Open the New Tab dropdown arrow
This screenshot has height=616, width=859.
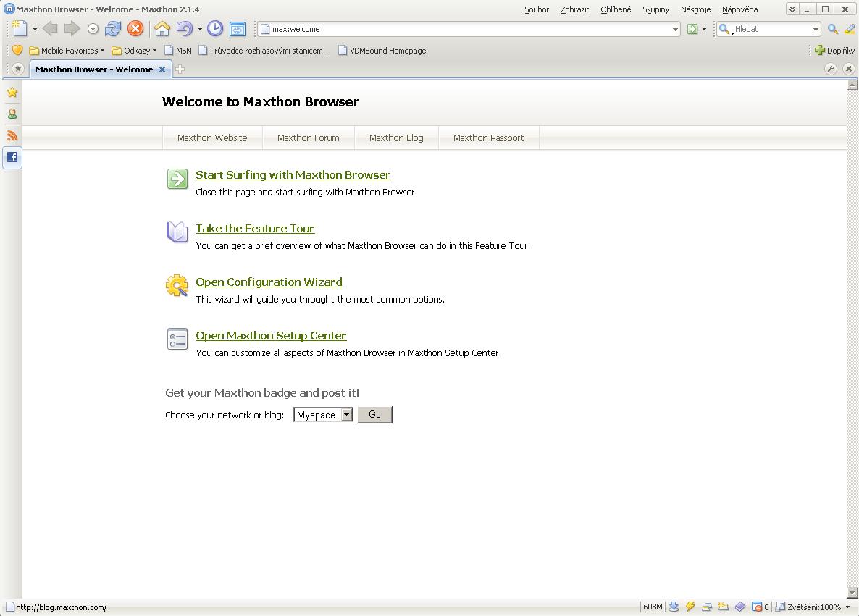pos(35,29)
